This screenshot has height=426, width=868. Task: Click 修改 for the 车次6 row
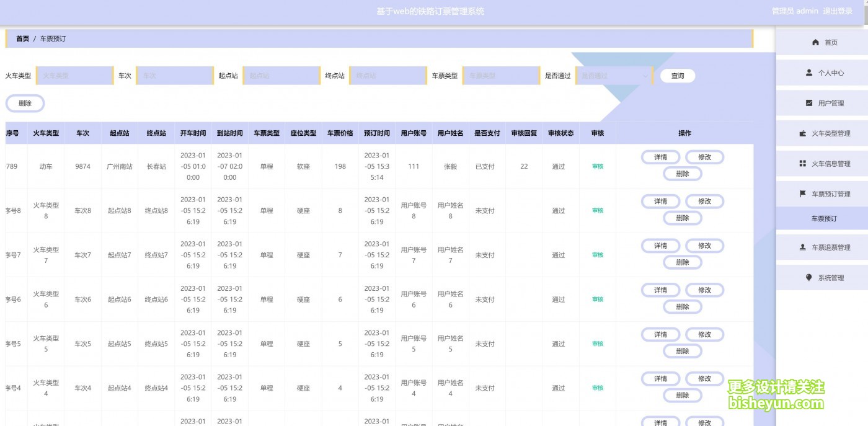(x=704, y=290)
